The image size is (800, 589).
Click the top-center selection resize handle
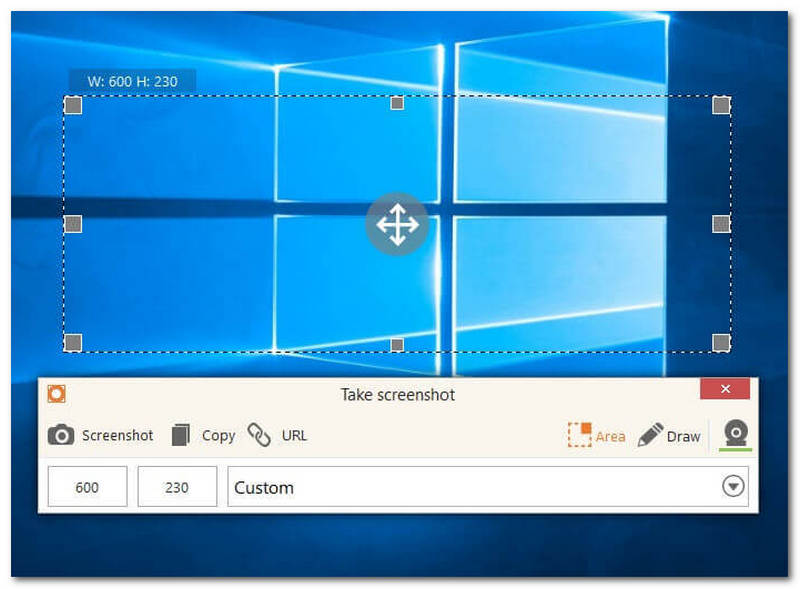(x=397, y=103)
